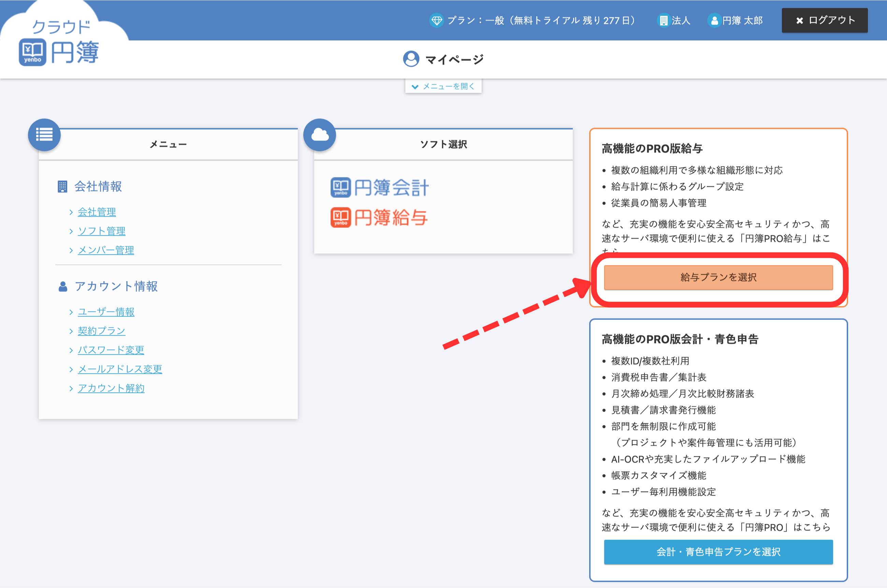Expand the メニューを開く dropdown

tap(443, 86)
